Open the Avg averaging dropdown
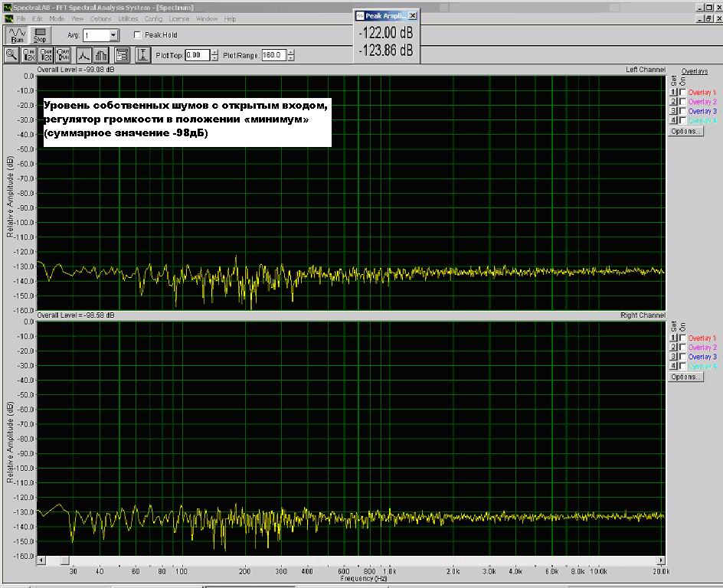The image size is (723, 588). pos(113,35)
